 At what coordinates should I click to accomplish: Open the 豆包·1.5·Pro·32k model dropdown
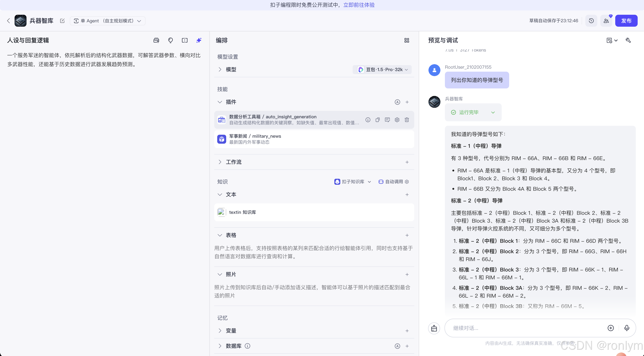click(x=382, y=69)
